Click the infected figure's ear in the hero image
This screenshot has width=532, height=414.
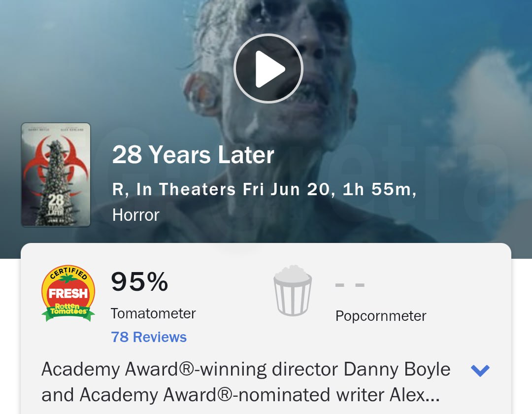(200, 90)
